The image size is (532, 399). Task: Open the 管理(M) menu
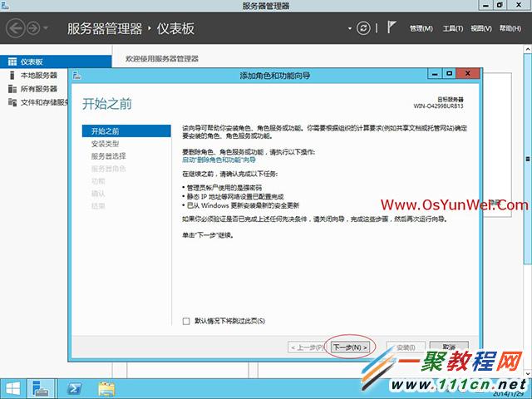click(421, 28)
